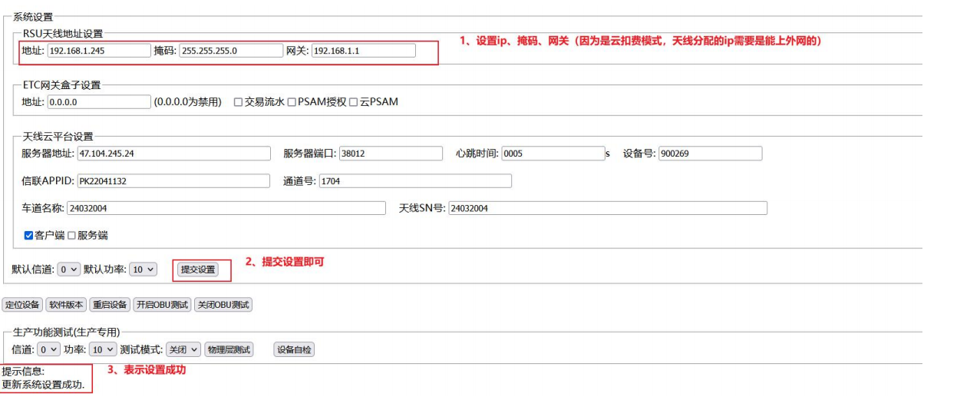The height and width of the screenshot is (400, 980).
Task: Enable the 交易流水 checkbox
Action: 238,101
